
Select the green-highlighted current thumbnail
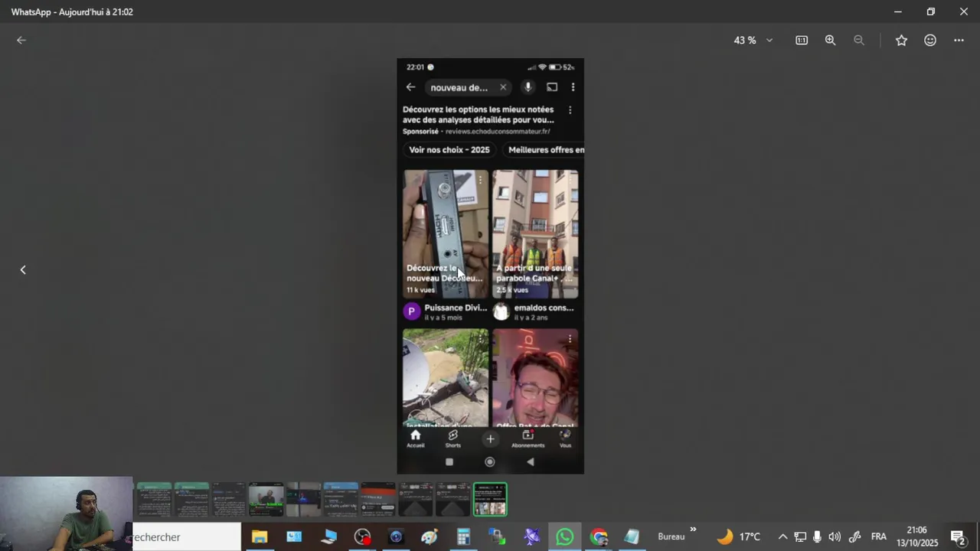coord(490,499)
